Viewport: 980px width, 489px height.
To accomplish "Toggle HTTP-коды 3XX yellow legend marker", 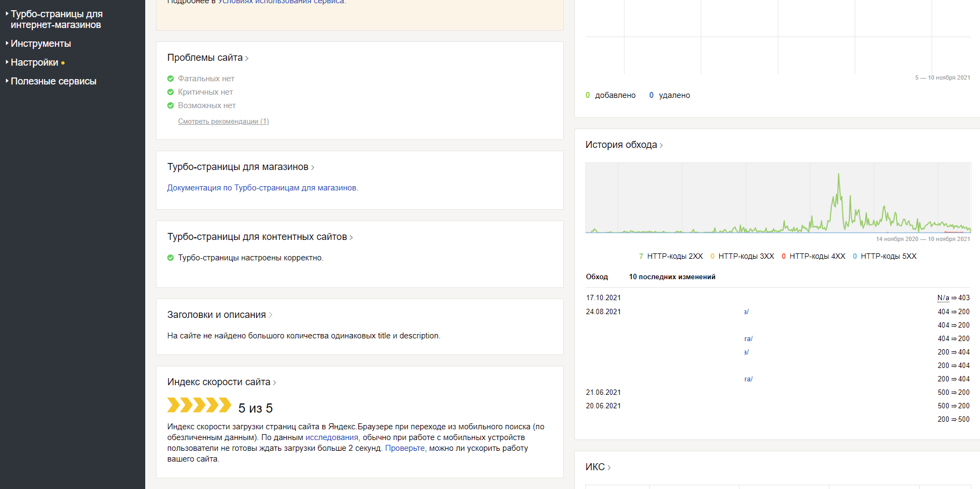I will (x=713, y=256).
